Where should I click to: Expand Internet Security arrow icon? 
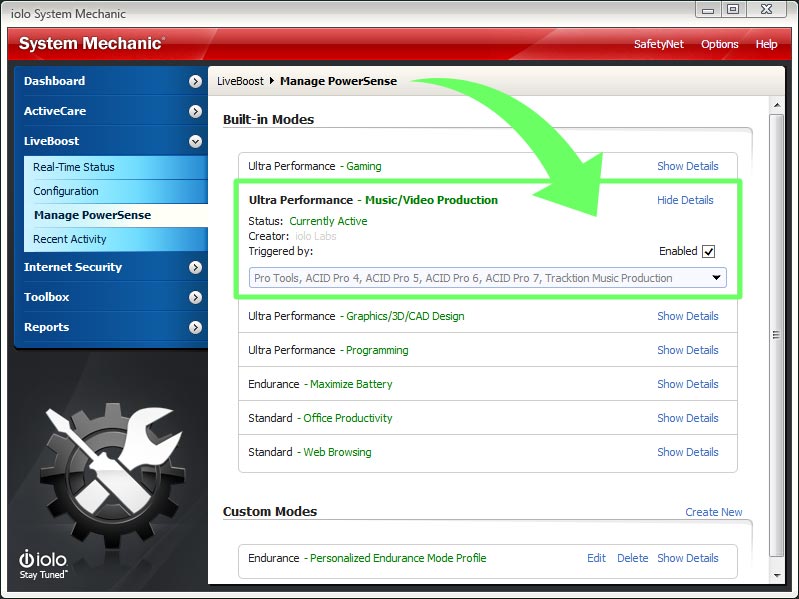[195, 267]
